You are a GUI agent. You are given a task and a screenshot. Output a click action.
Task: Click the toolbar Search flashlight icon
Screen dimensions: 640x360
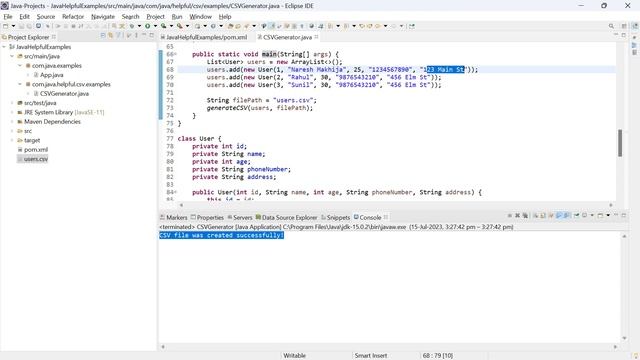click(x=247, y=26)
